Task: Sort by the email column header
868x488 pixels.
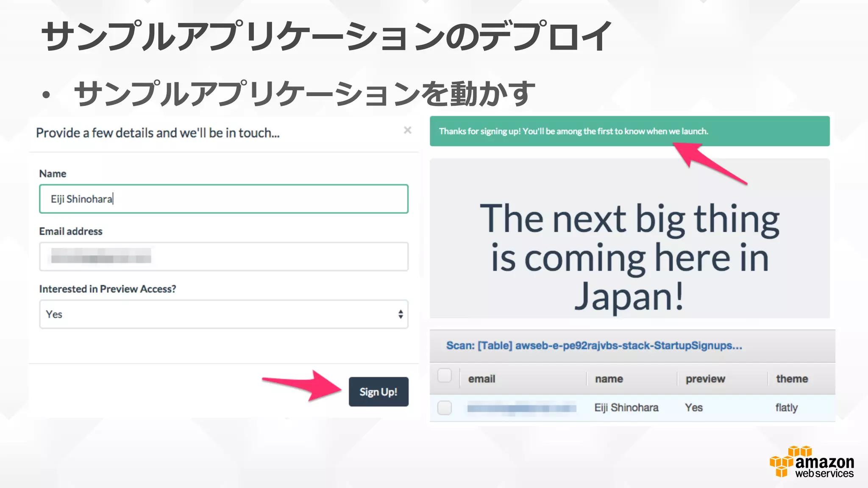Action: 481,379
